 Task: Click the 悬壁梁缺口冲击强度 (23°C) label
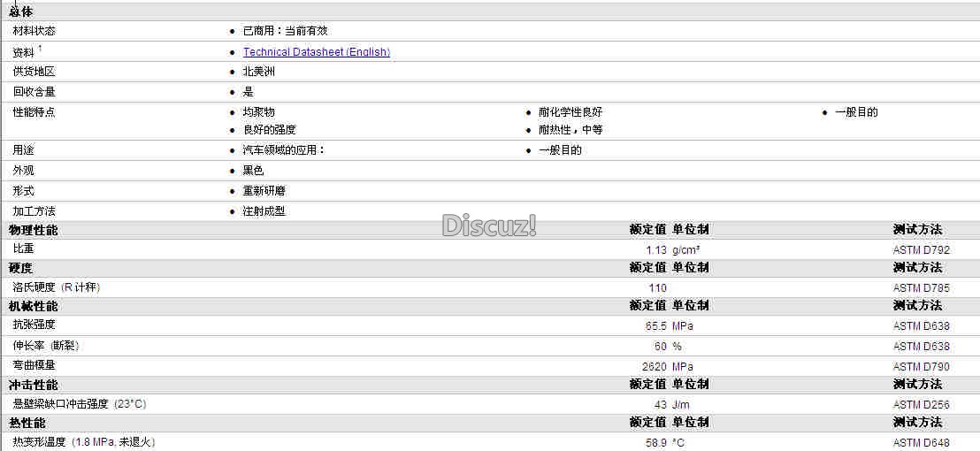(x=80, y=404)
